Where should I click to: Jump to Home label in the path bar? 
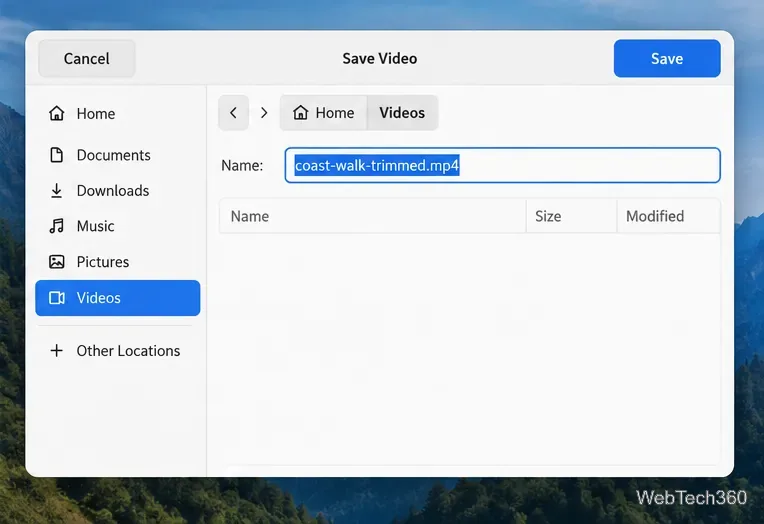335,113
